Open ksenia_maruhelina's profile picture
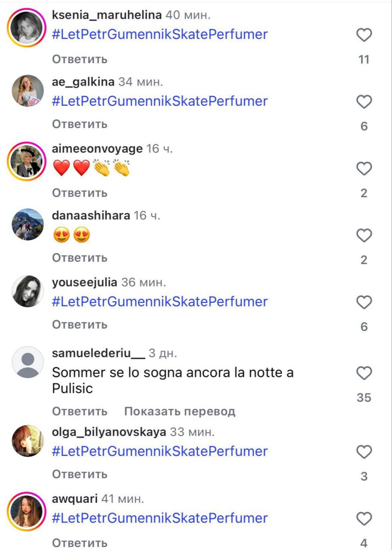392x550 pixels. pos(27,27)
